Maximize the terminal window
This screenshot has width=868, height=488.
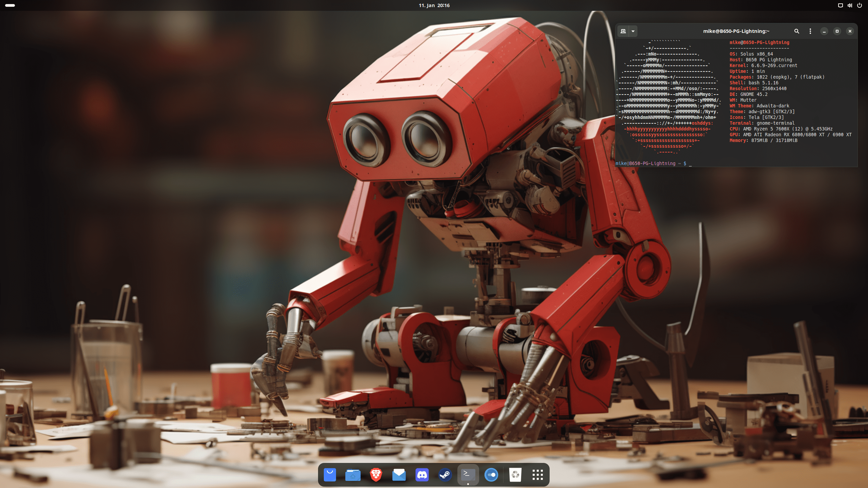tap(837, 31)
